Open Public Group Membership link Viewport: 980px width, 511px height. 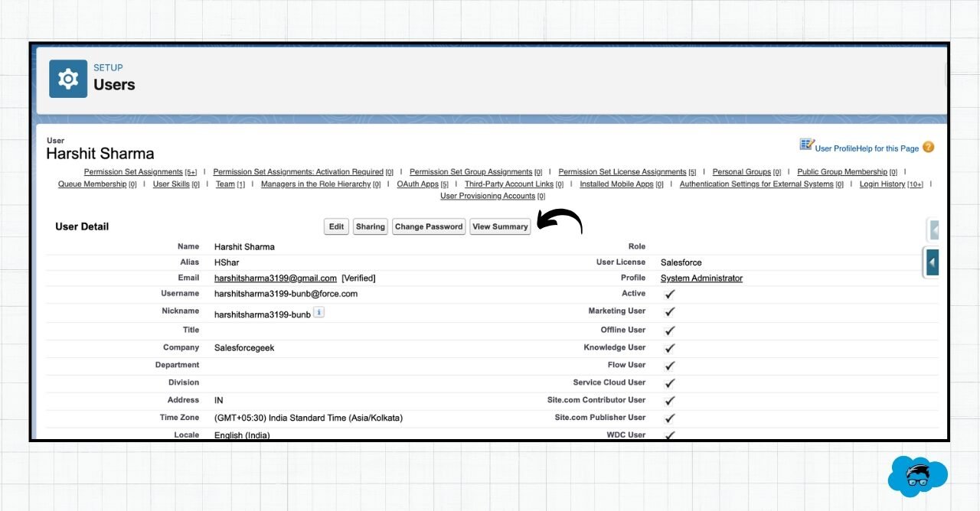(847, 172)
